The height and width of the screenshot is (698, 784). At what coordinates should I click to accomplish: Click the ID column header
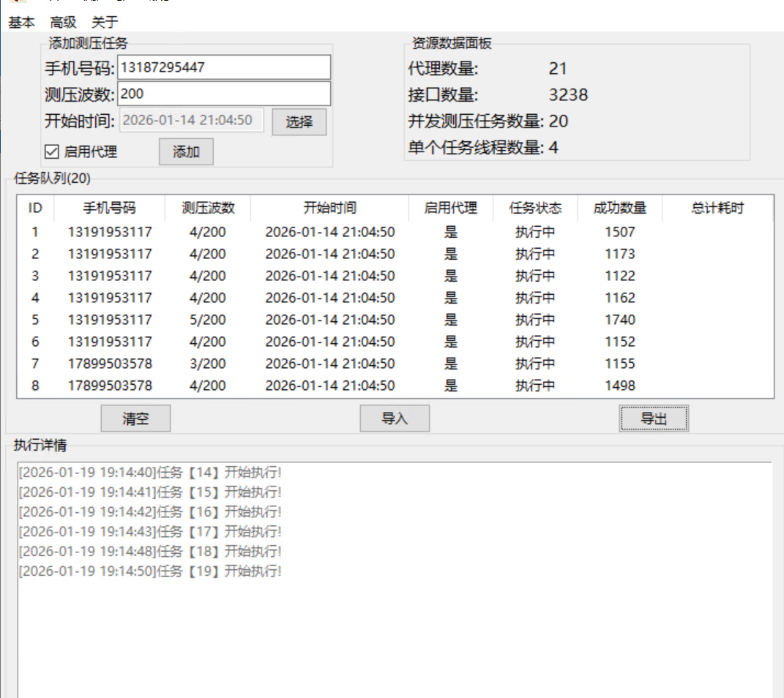[x=34, y=208]
